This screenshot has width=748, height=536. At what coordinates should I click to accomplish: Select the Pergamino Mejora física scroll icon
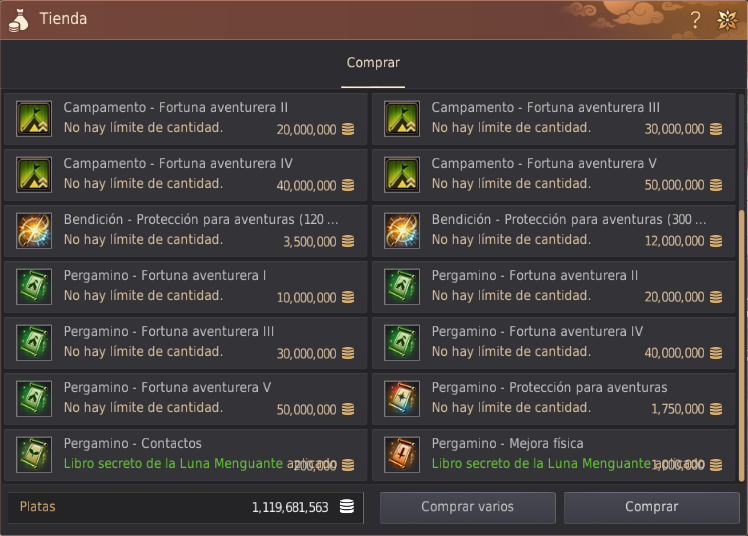point(402,454)
